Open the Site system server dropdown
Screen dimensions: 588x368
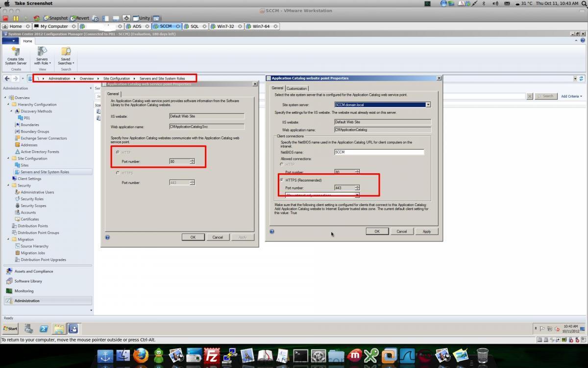428,105
